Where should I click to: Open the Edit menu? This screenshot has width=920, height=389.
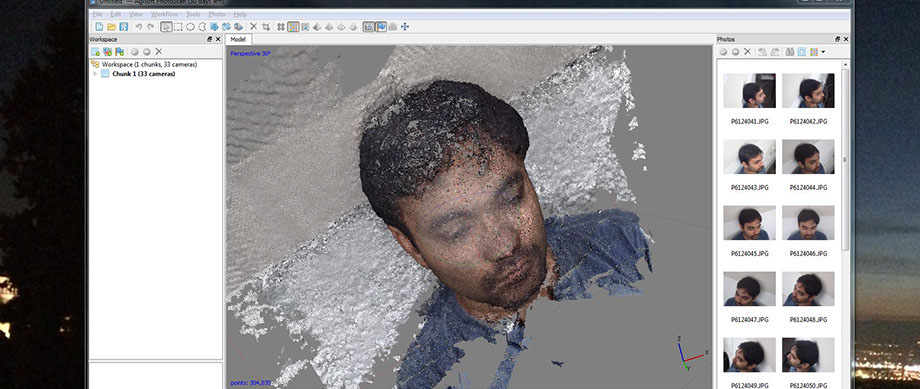pos(116,13)
